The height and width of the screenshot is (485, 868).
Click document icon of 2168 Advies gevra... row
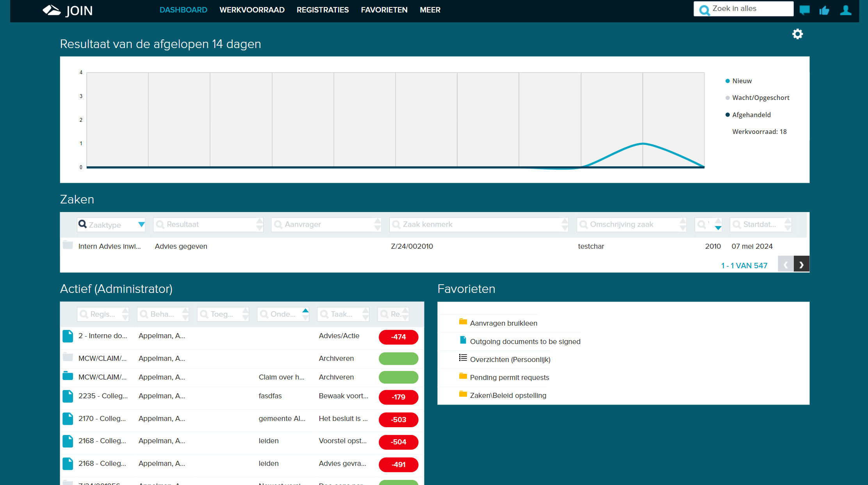pos(68,464)
